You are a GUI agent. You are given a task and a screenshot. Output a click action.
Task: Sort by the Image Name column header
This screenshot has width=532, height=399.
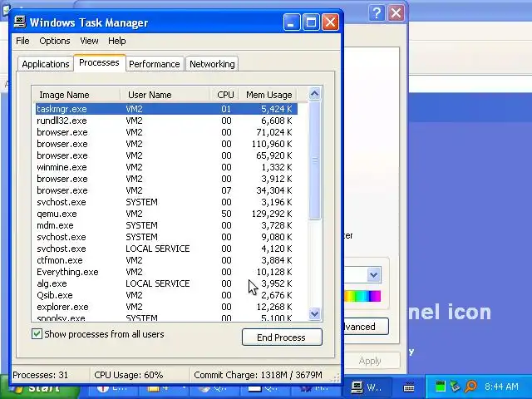[76, 95]
